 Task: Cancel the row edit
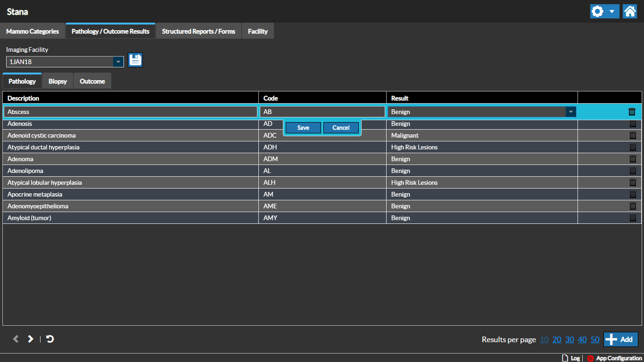pos(341,128)
